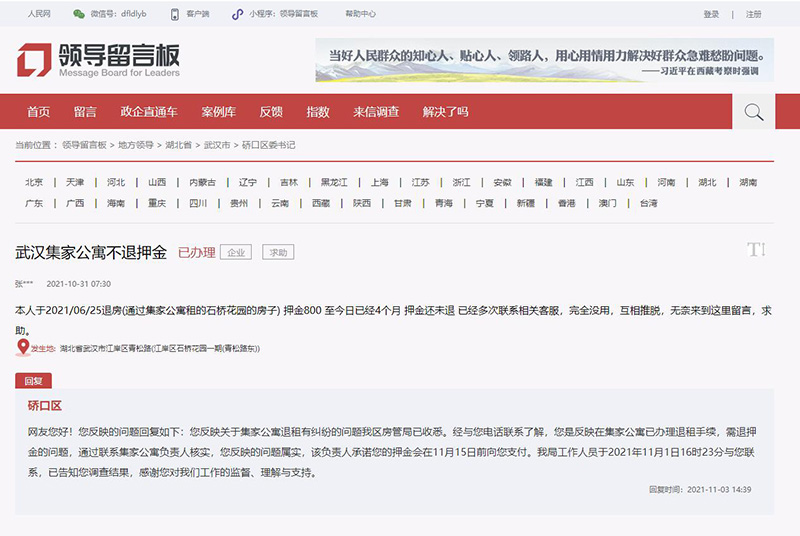The image size is (800, 536).
Task: Select the 案例库 menu item
Action: tap(218, 112)
